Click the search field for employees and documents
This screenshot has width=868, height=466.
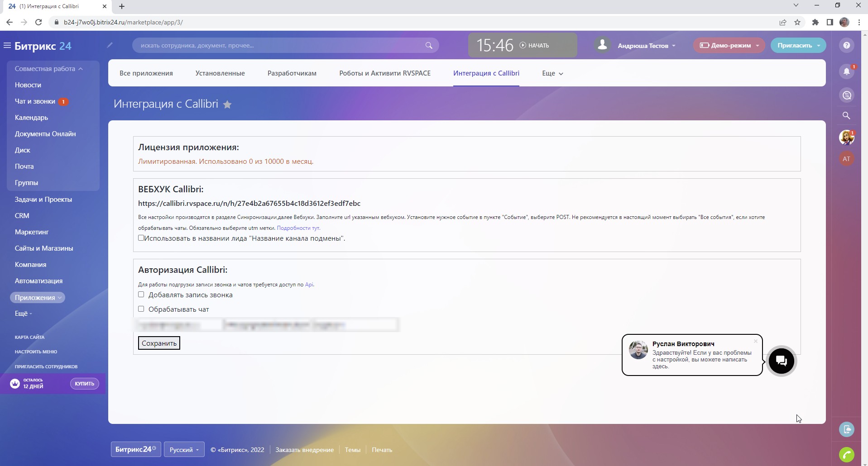point(281,45)
